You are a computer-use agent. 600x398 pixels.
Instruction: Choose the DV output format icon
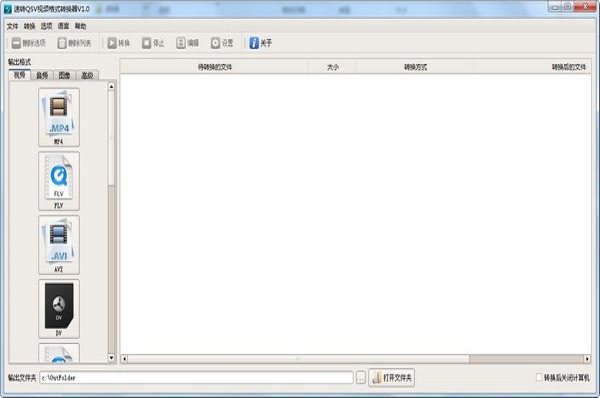[x=59, y=309]
